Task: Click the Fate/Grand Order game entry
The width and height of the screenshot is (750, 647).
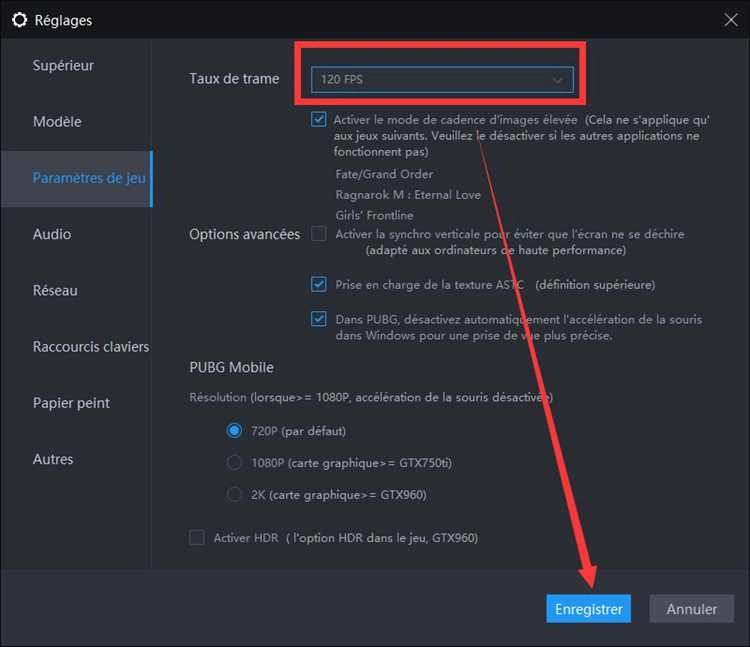Action: pos(384,174)
